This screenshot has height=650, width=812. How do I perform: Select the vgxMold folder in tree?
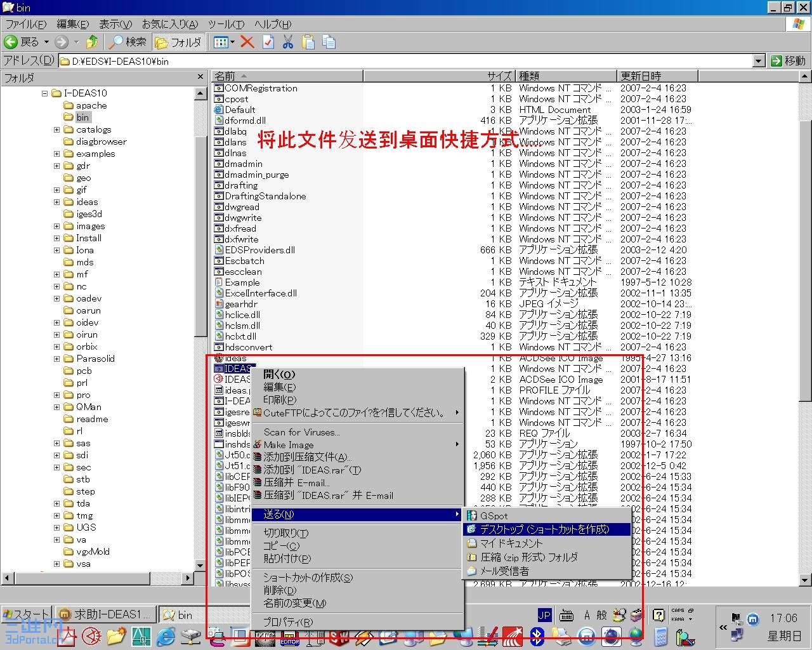(93, 552)
